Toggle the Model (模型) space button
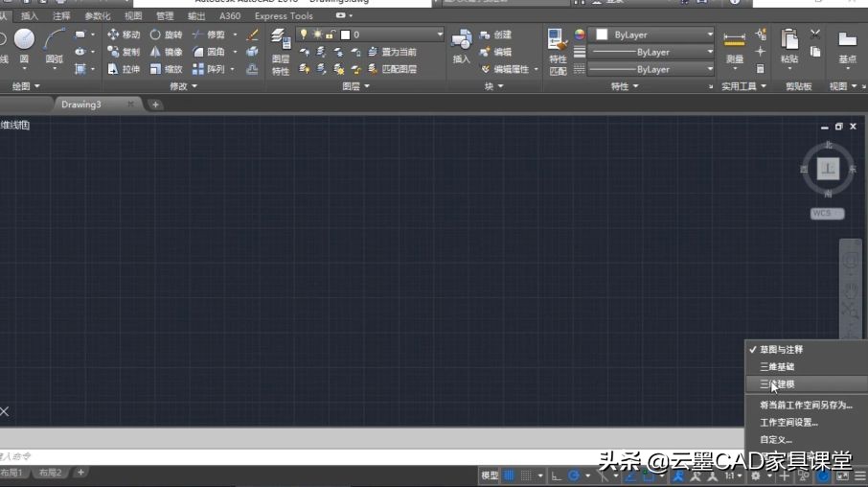This screenshot has height=487, width=868. [x=490, y=475]
